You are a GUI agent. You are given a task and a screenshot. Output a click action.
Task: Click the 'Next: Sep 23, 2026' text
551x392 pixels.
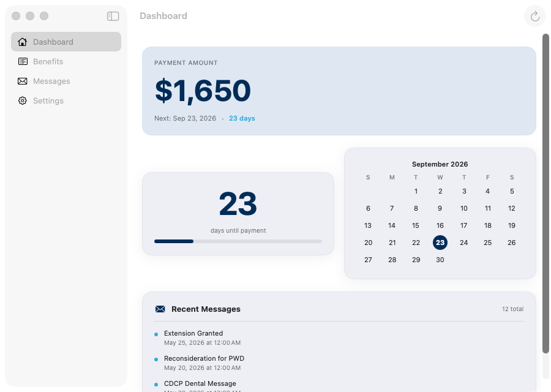(185, 118)
